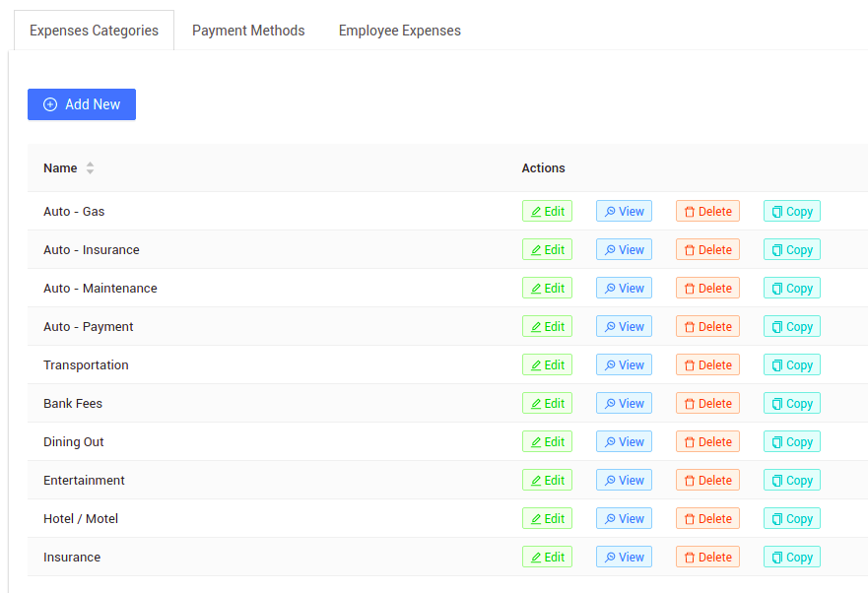Copy the Auto - Payment category

click(x=792, y=327)
